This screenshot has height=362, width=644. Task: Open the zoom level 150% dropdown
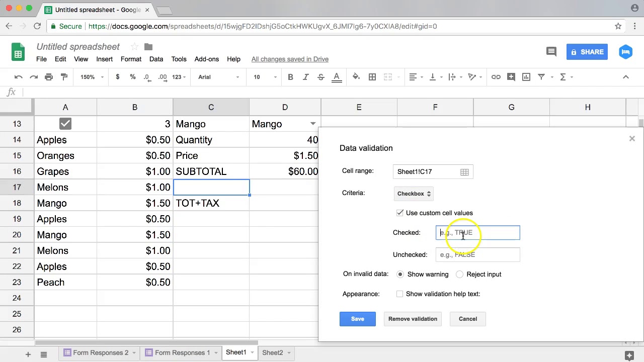click(92, 77)
